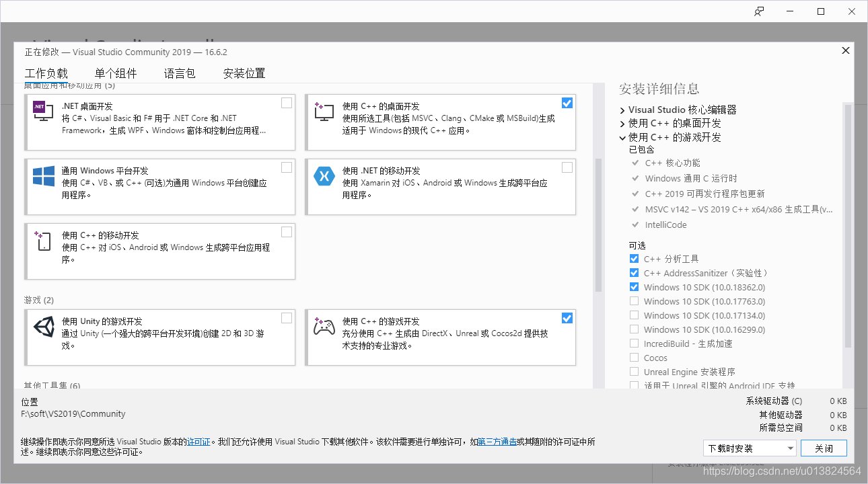Check Windows 10 SDK (10.0.17763.0)
Image resolution: width=868 pixels, height=484 pixels.
(x=634, y=301)
